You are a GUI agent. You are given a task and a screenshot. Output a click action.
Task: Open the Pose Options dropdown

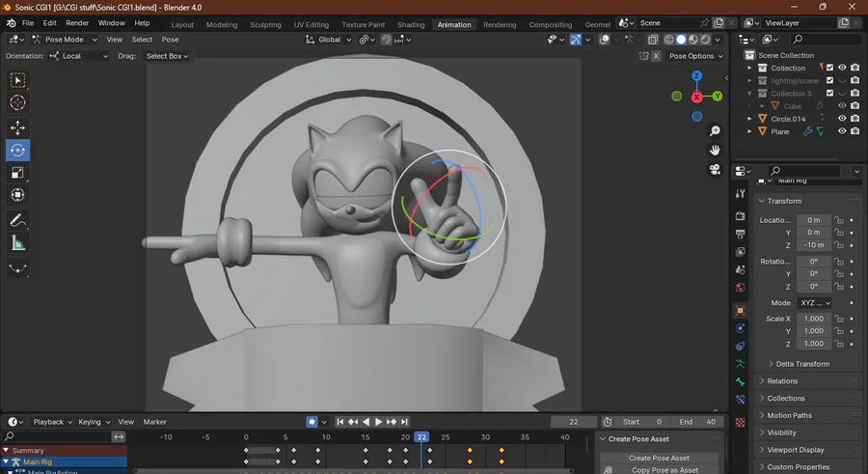coord(696,56)
